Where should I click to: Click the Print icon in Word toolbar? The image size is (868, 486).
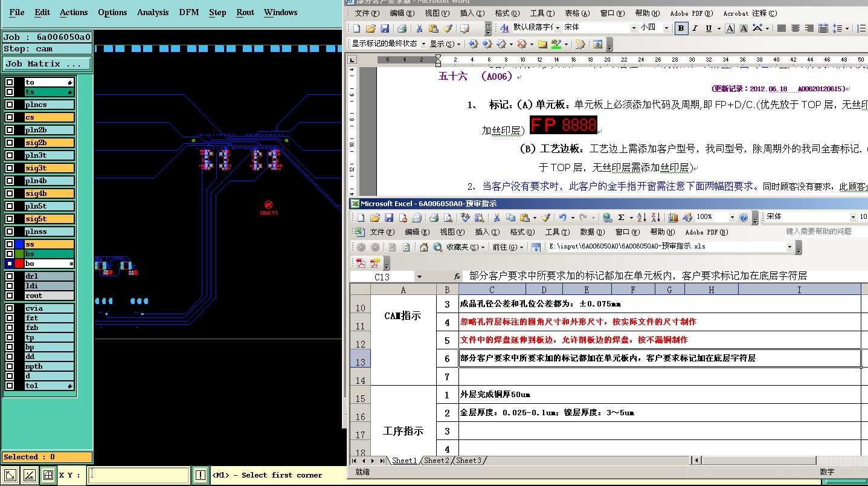click(402, 28)
